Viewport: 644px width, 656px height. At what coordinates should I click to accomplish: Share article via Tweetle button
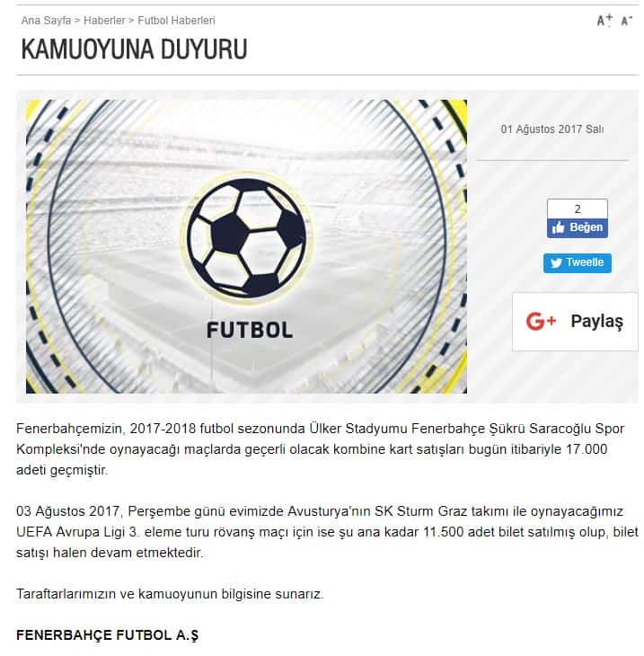[x=578, y=263]
